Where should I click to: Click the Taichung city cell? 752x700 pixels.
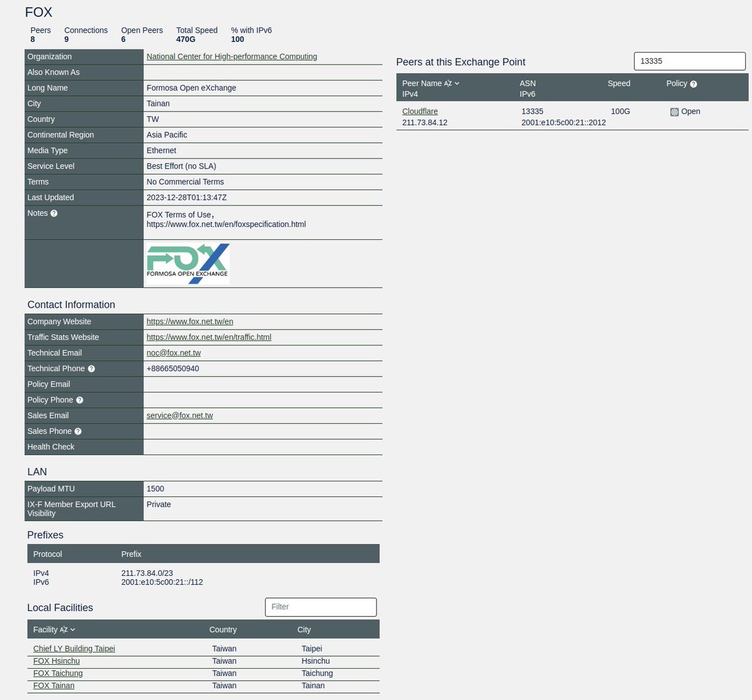pyautogui.click(x=317, y=674)
